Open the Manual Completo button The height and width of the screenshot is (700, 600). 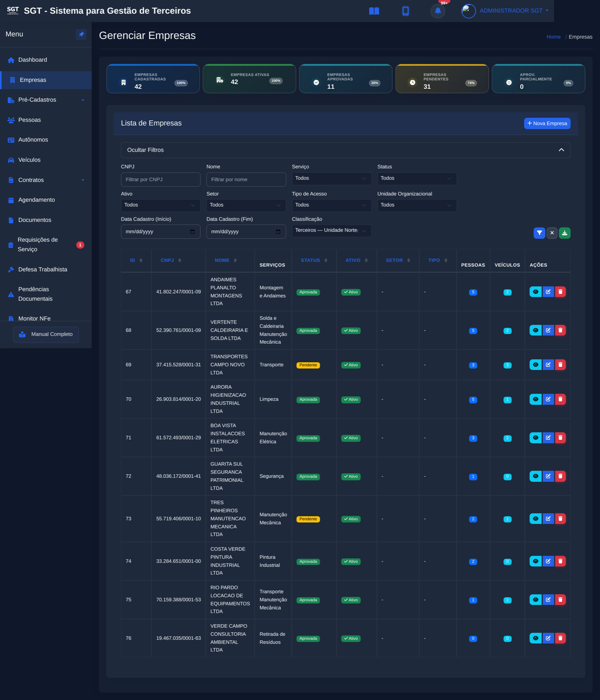(46, 334)
